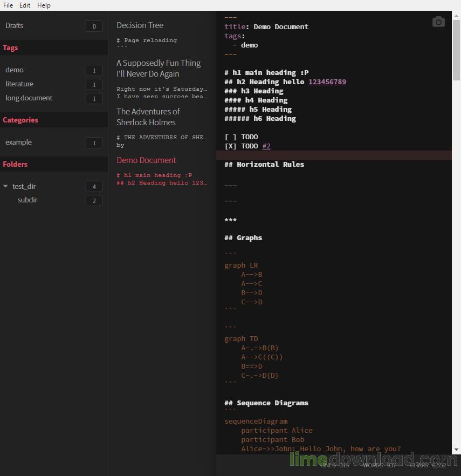
Task: Open A Supposedly Fun Thing note
Action: pyautogui.click(x=159, y=69)
